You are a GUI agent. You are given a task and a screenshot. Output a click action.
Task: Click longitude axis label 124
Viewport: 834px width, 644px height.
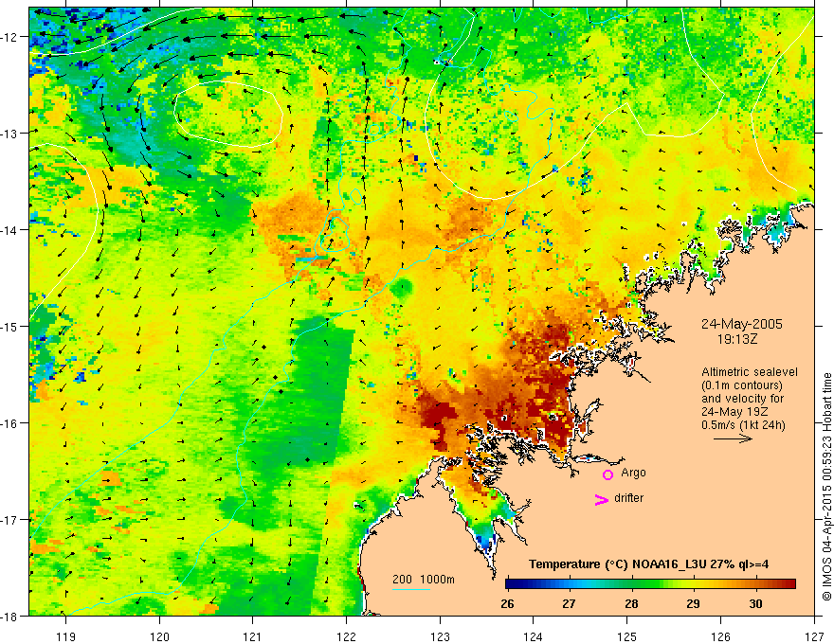[x=534, y=636]
